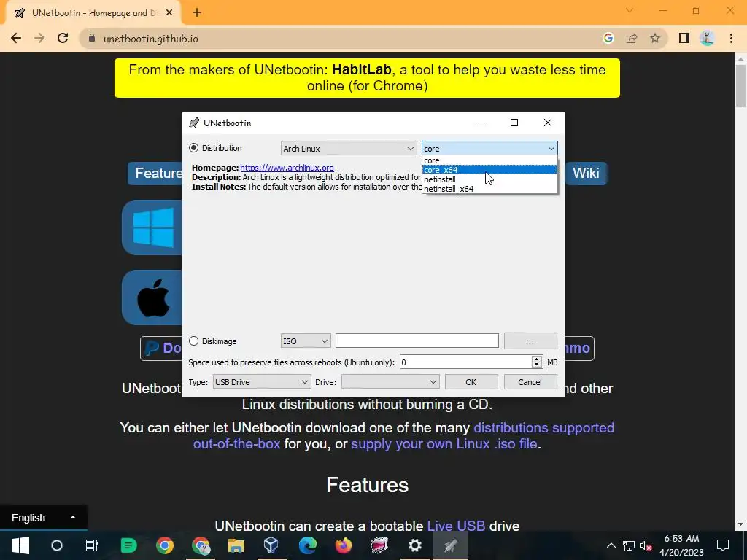Image resolution: width=747 pixels, height=560 pixels.
Task: Open the Chrome profile avatar
Action: (708, 38)
